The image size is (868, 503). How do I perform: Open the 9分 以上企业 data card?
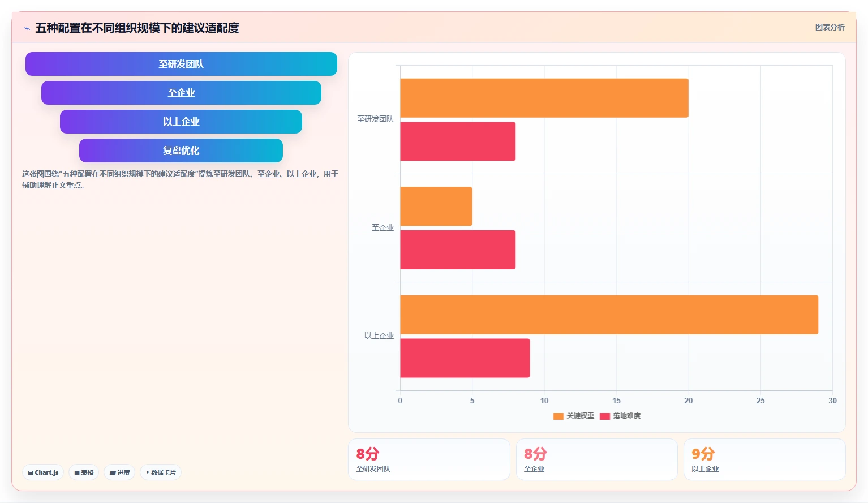pos(764,459)
